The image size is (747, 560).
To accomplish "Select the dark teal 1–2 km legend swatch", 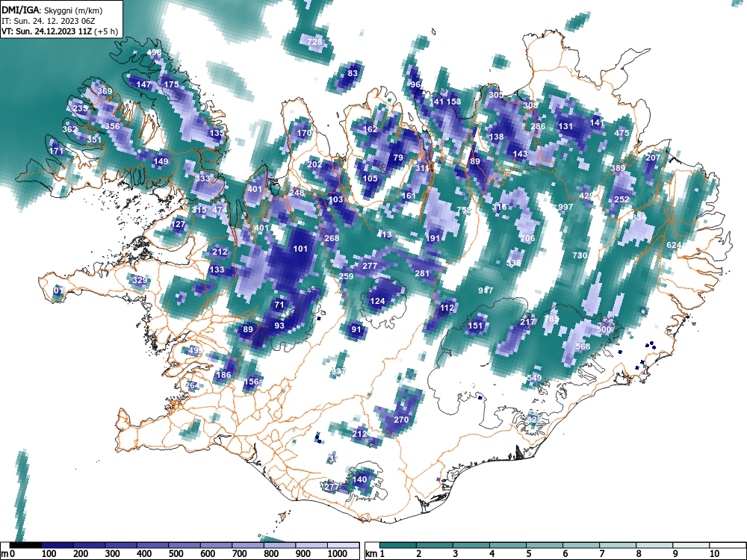I will click(x=398, y=545).
